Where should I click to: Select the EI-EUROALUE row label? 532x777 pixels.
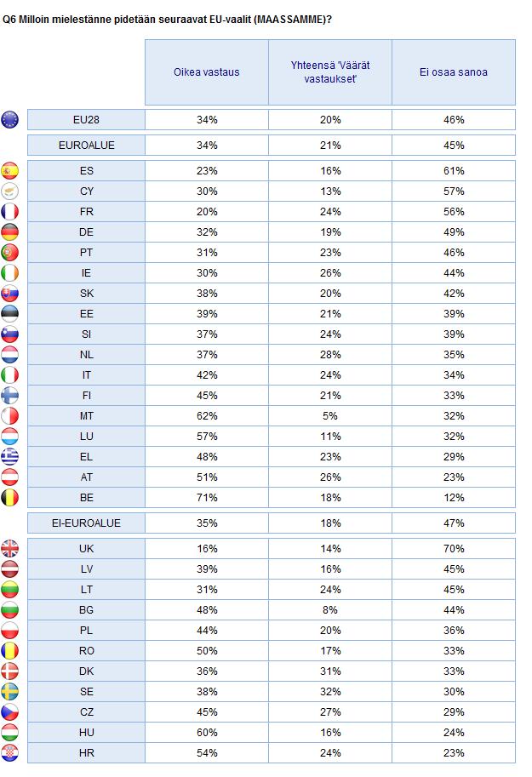86,523
